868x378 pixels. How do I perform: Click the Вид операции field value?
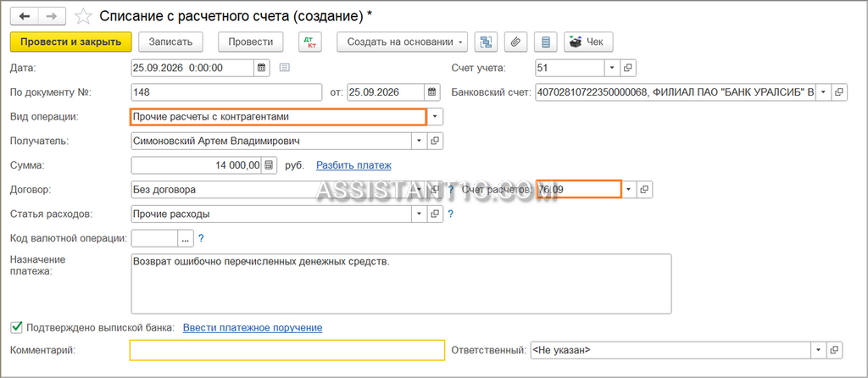[278, 117]
